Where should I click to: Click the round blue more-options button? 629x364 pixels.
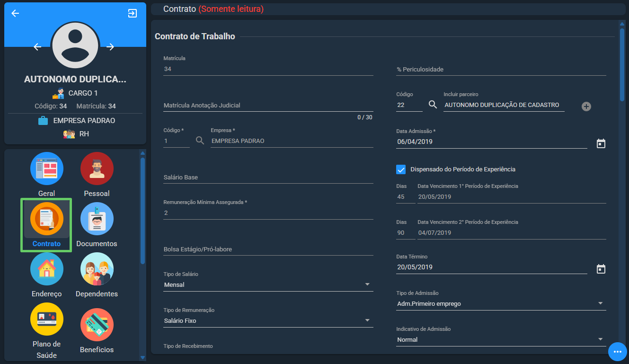click(x=617, y=352)
